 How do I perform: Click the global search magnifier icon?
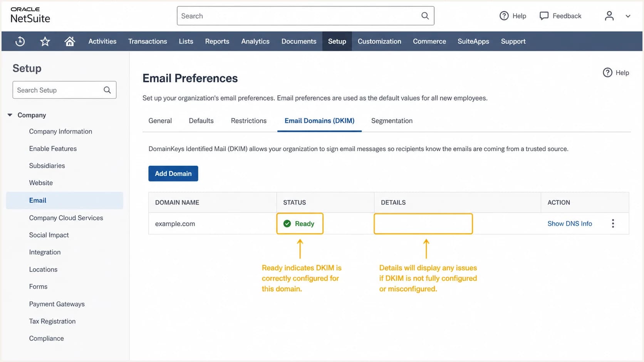click(x=425, y=16)
